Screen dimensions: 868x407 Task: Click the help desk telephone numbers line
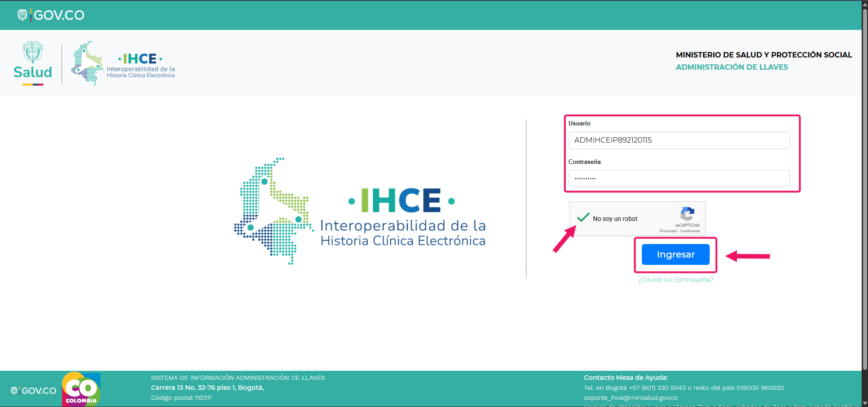[684, 388]
